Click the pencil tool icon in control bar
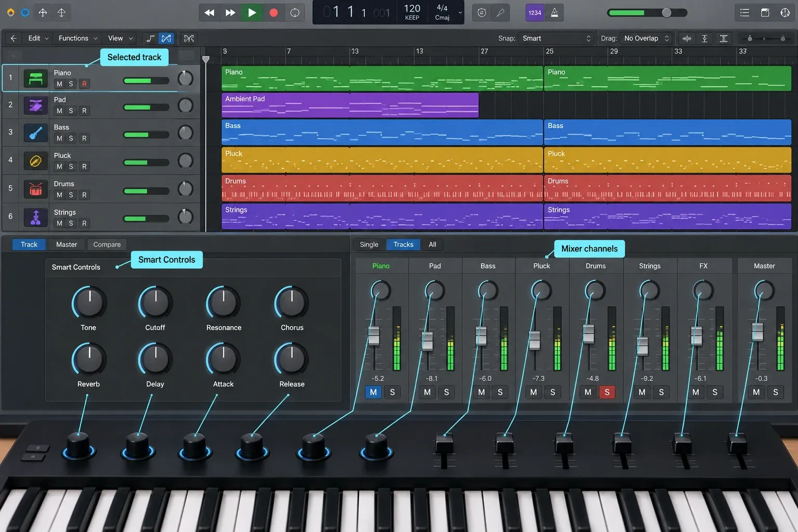798x532 pixels. coord(500,12)
